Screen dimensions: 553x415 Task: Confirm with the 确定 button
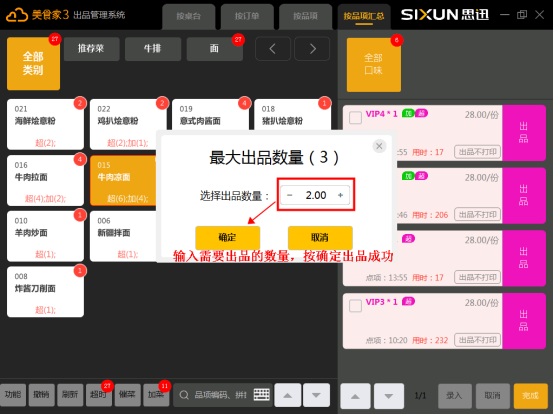point(227,238)
